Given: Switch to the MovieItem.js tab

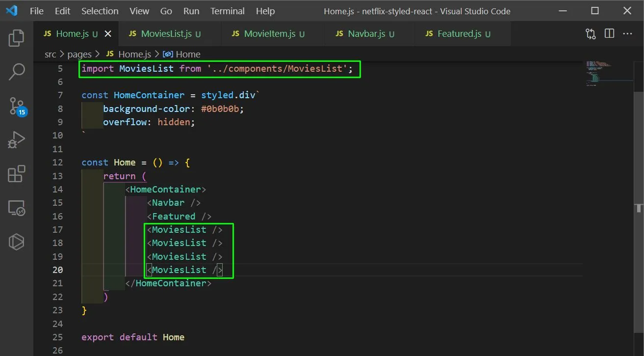Looking at the screenshot, I should pyautogui.click(x=273, y=34).
